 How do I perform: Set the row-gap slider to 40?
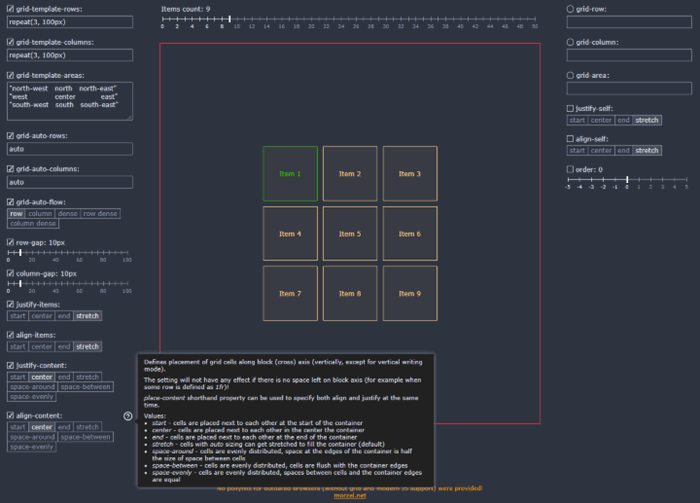point(56,253)
